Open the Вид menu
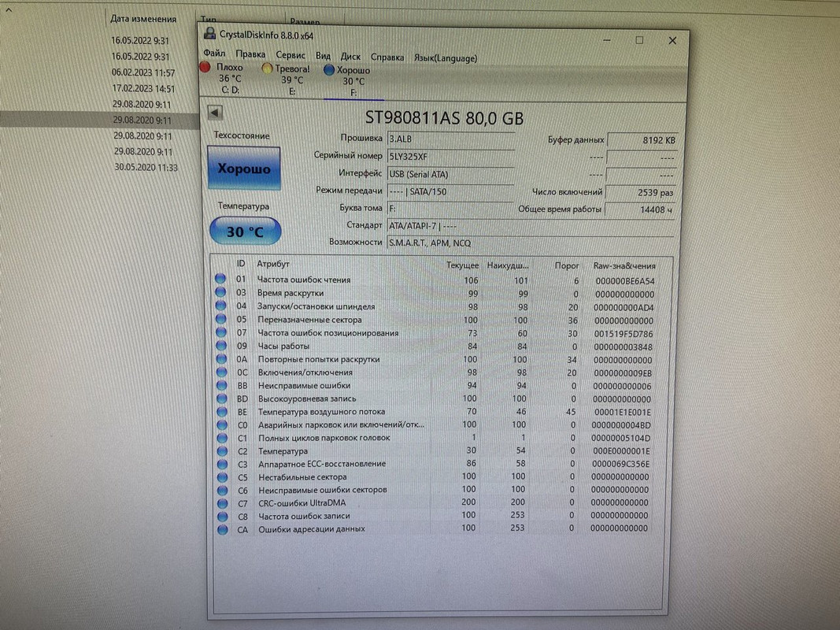The image size is (840, 630). (323, 56)
